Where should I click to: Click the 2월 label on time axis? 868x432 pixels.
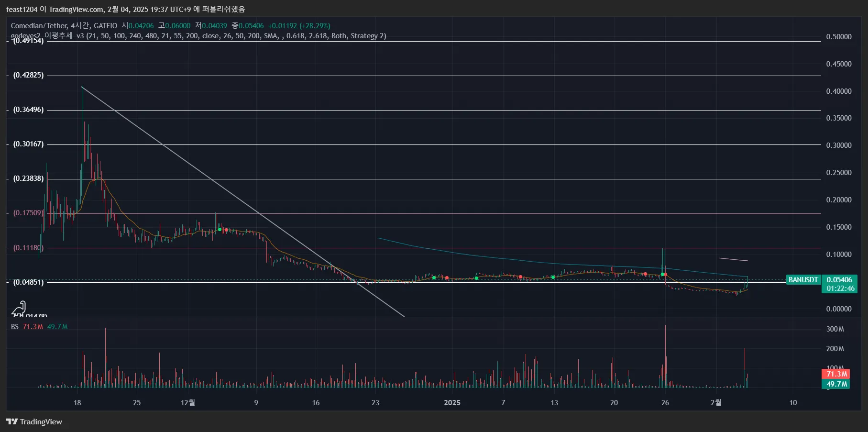[716, 403]
